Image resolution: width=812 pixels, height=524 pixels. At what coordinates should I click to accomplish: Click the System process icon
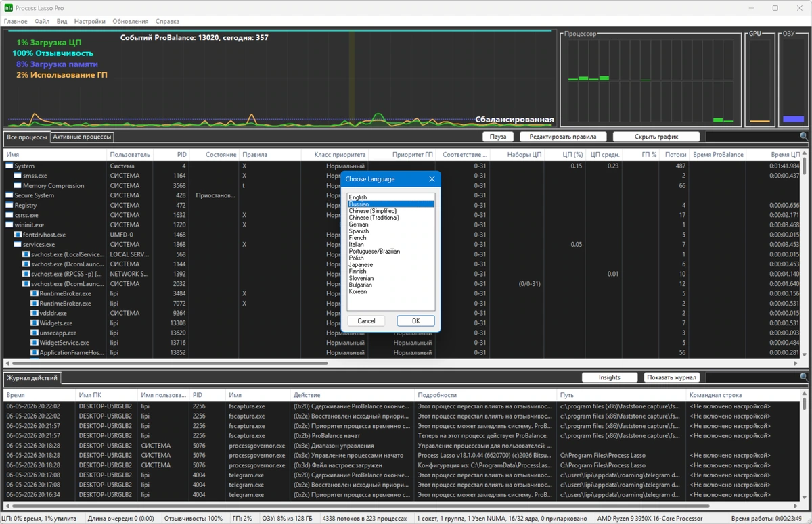(x=9, y=166)
